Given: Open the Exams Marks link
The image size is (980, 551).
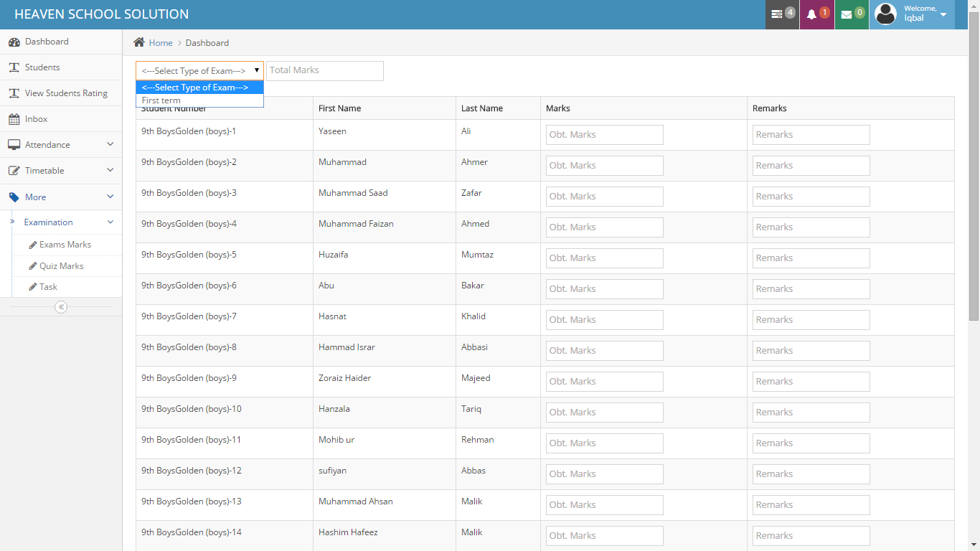Looking at the screenshot, I should pos(65,245).
